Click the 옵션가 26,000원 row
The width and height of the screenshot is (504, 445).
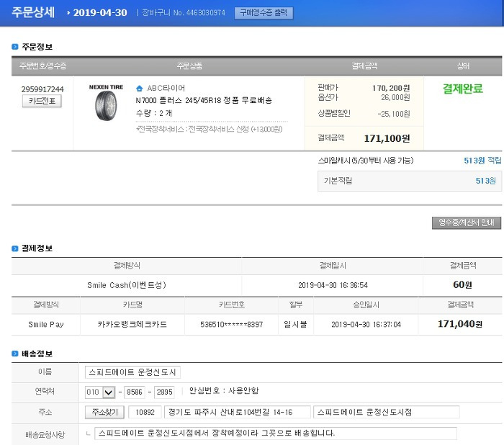click(x=364, y=97)
